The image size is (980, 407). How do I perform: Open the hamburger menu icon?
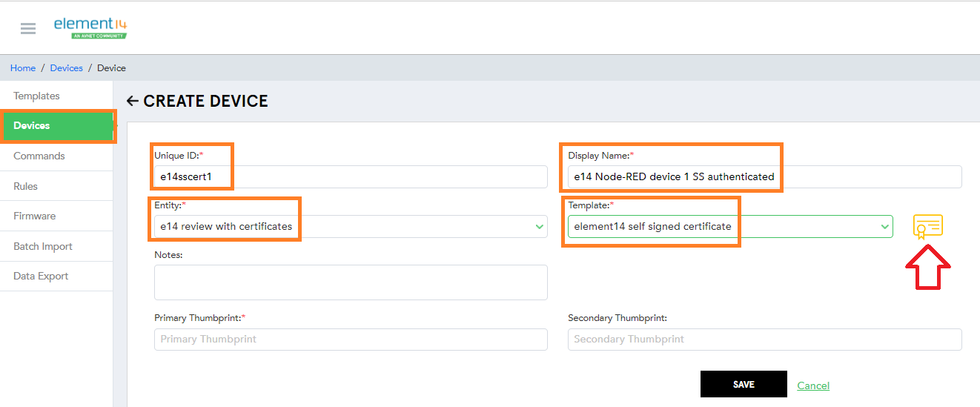[28, 29]
